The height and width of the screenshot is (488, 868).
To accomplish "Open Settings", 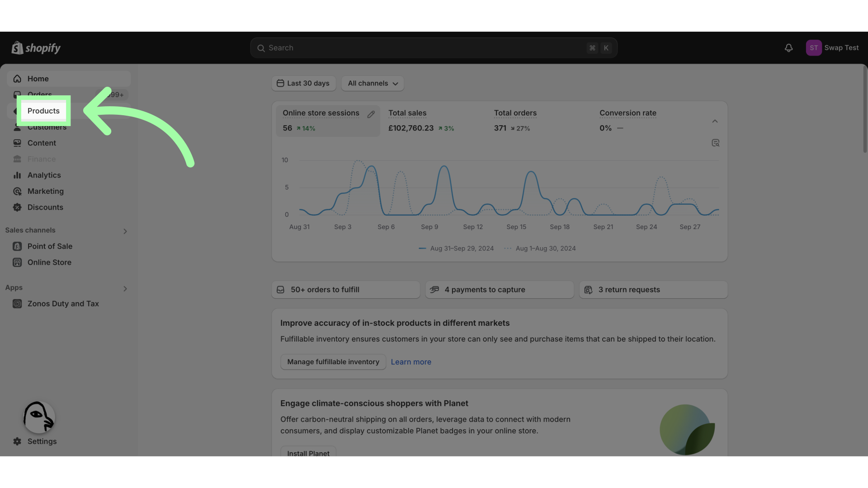I will point(69,441).
